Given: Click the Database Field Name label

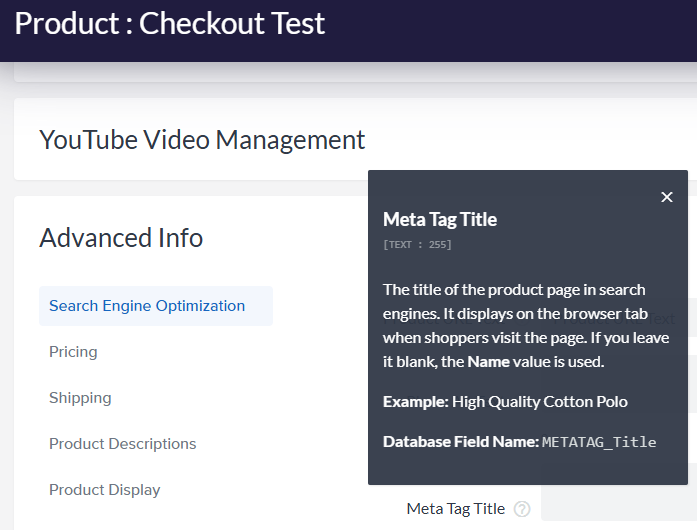Looking at the screenshot, I should [x=460, y=442].
